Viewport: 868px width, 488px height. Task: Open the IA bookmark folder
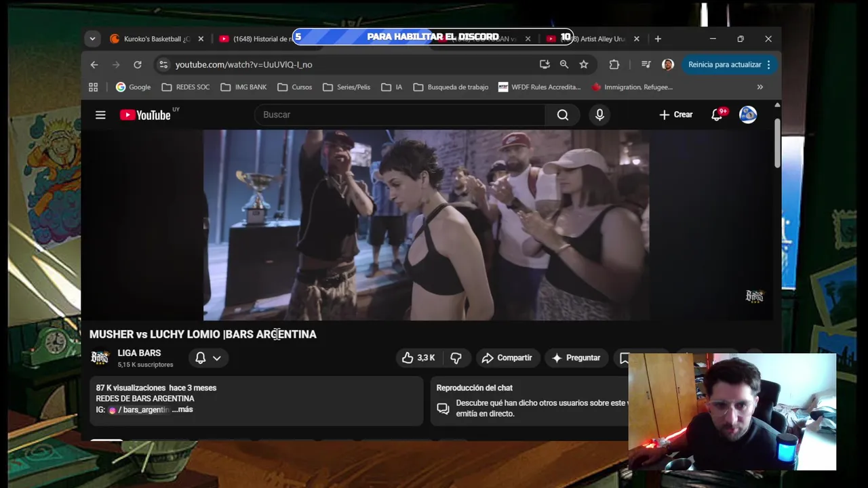[x=392, y=87]
